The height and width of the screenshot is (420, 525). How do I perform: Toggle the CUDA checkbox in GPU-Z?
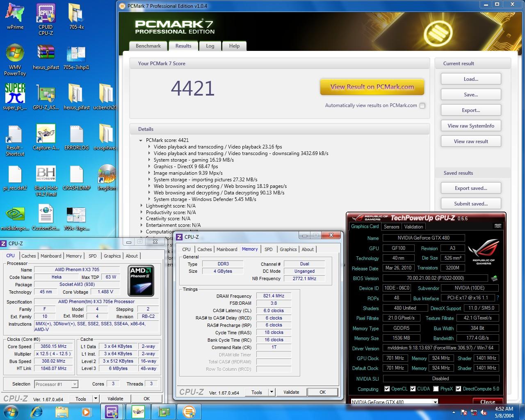tap(413, 389)
